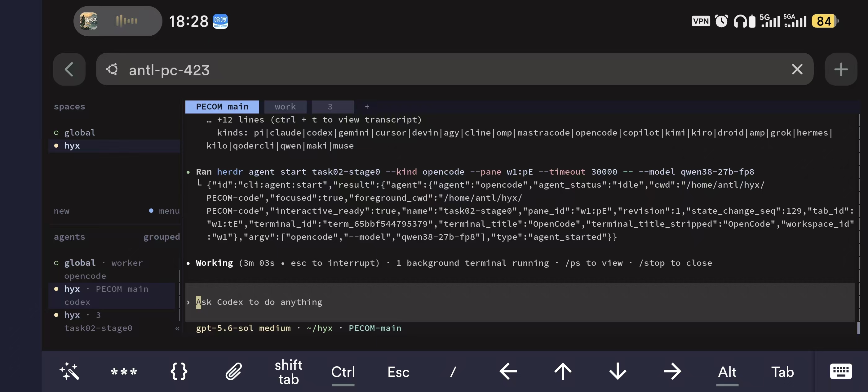Show the on-screen keyboard icon
The height and width of the screenshot is (392, 868).
(841, 372)
